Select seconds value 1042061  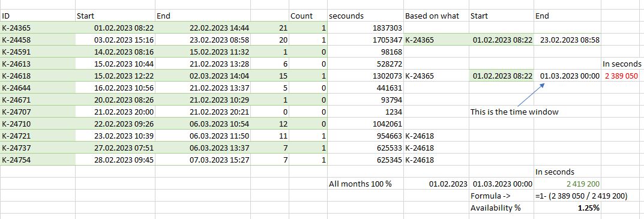pos(365,123)
